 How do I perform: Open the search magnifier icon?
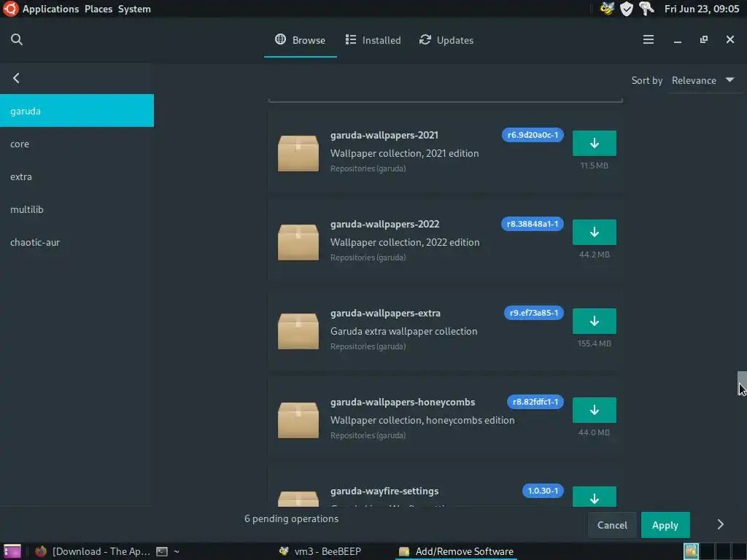[x=17, y=39]
